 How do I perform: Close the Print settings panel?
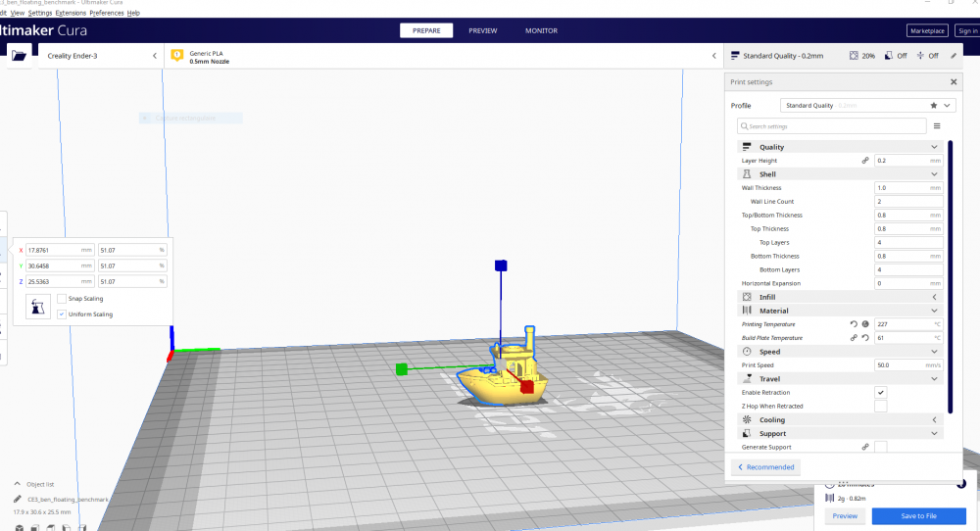click(954, 82)
